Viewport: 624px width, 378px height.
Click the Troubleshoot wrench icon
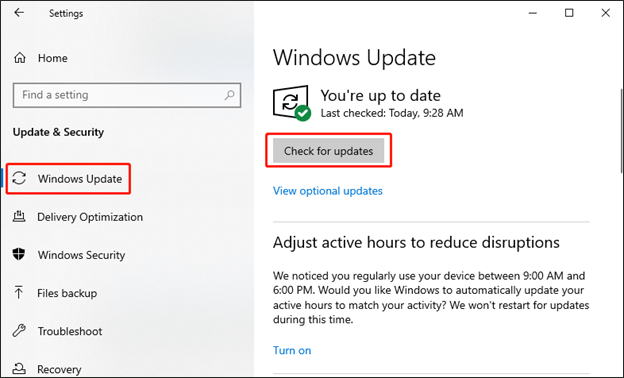(19, 331)
